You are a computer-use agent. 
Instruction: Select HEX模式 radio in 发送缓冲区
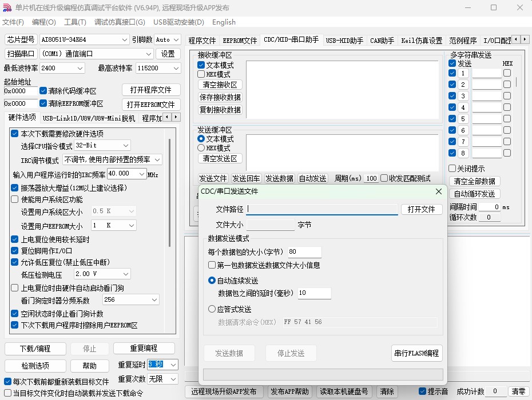tap(201, 148)
